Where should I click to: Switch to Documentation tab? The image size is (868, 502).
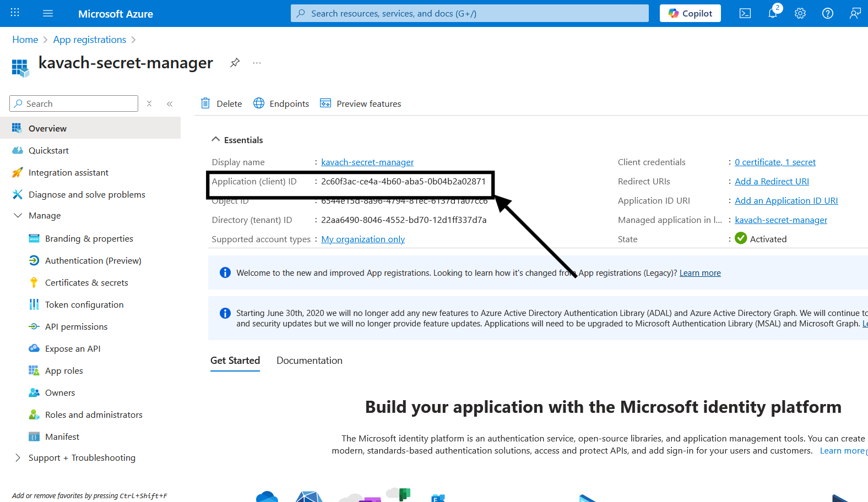tap(310, 361)
